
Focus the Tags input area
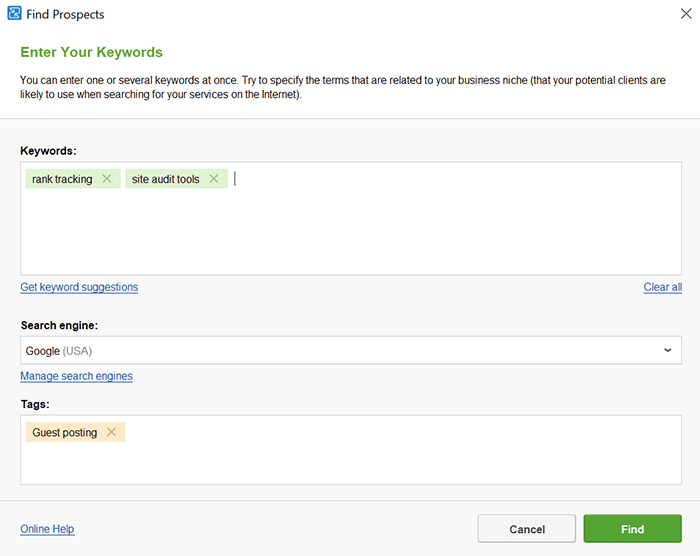[x=351, y=450]
